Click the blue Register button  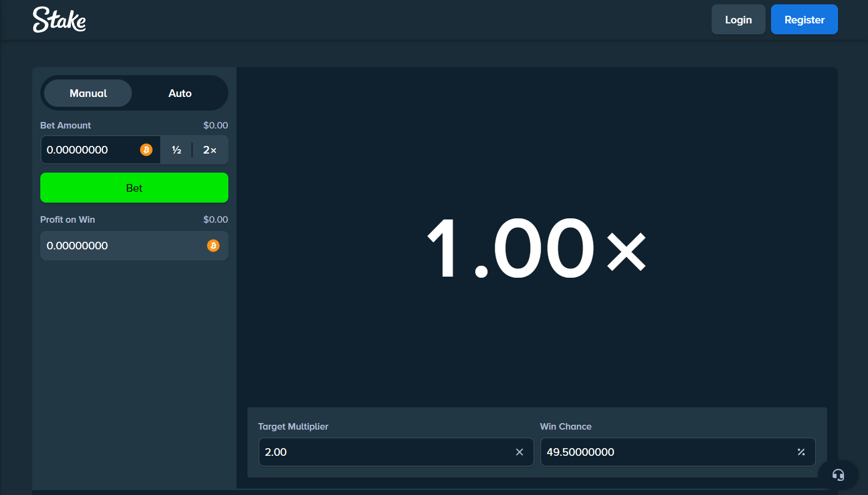point(804,20)
